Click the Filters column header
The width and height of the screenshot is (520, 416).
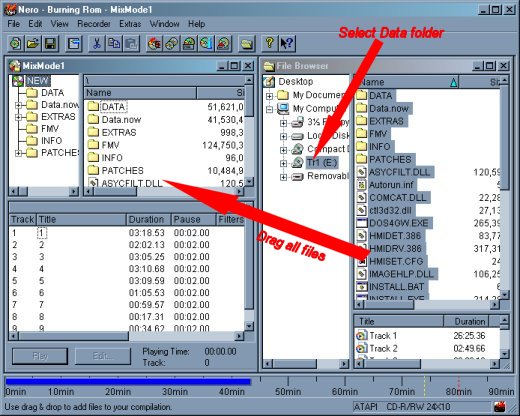[x=230, y=220]
